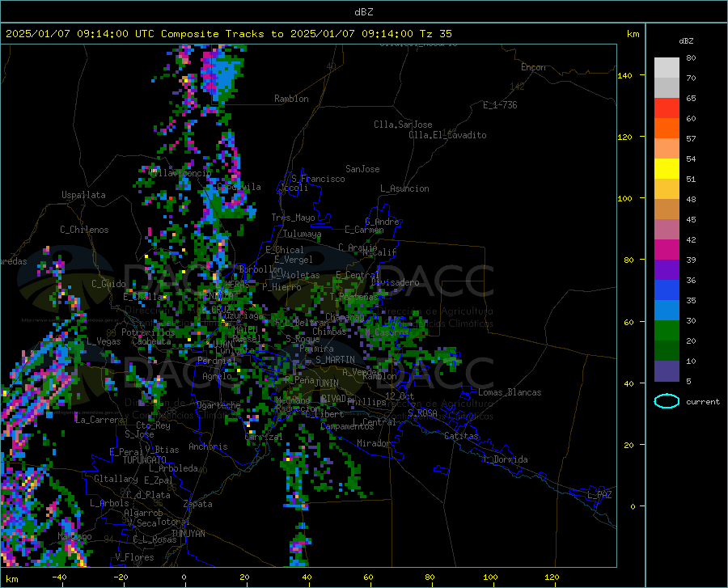Click the 'Clla.El_Cavadito' map label
The width and height of the screenshot is (728, 588).
click(447, 135)
